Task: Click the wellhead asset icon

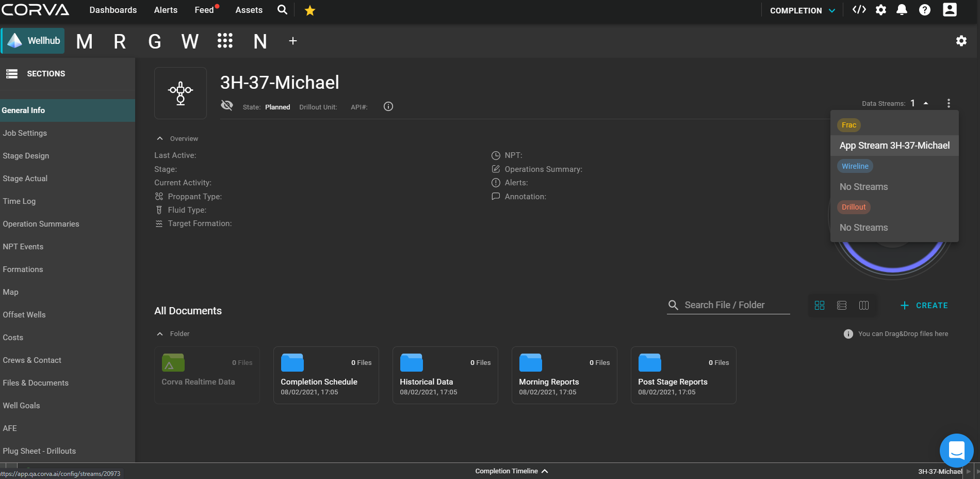Action: 181,93
